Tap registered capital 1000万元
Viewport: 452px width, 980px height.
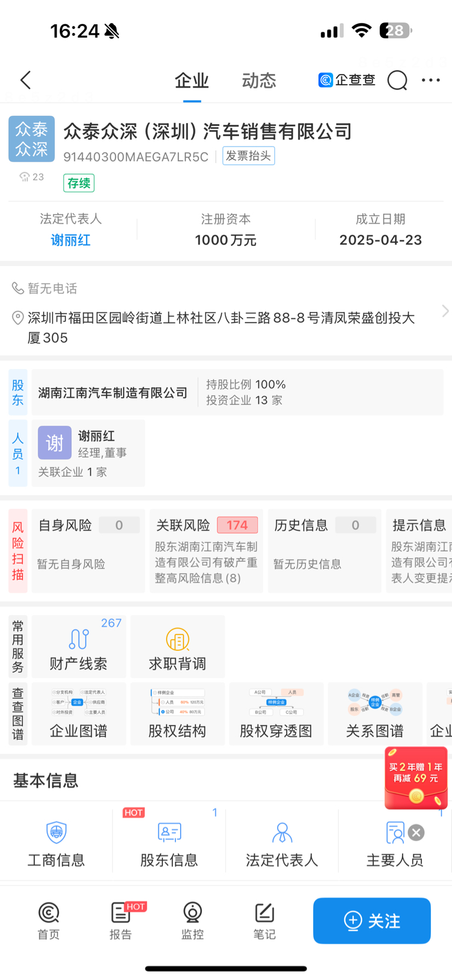tap(226, 240)
